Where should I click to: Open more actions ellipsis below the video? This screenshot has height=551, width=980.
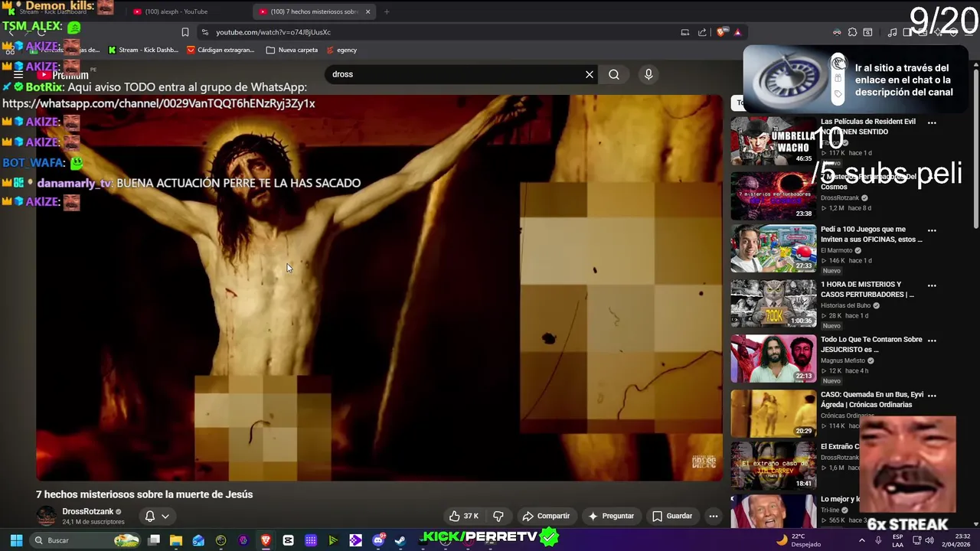[714, 516]
